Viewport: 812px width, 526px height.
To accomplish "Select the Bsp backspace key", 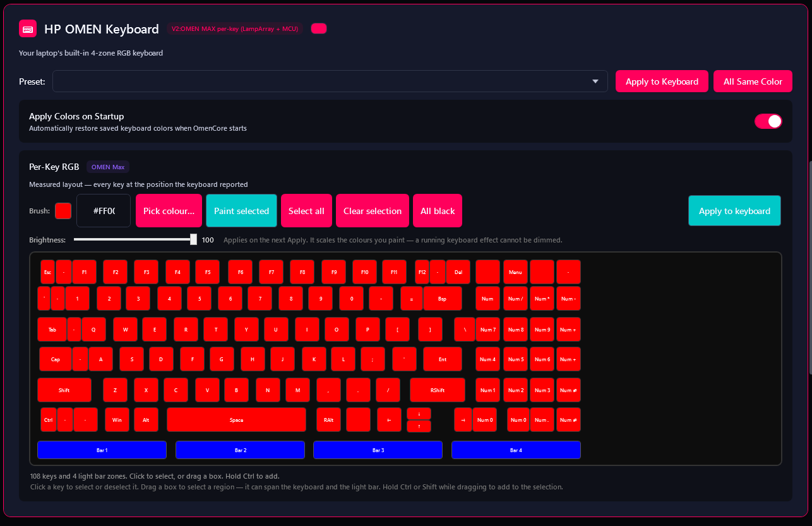I will [x=443, y=299].
